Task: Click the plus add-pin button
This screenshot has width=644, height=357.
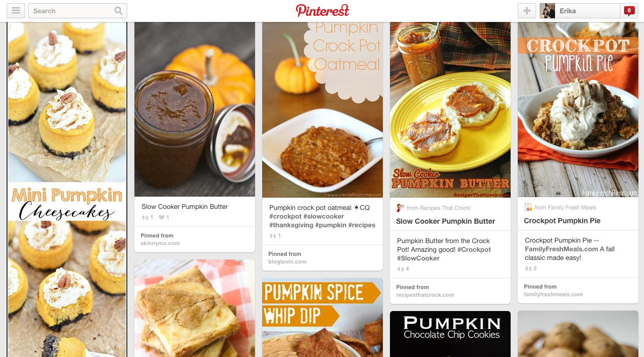Action: click(x=527, y=11)
